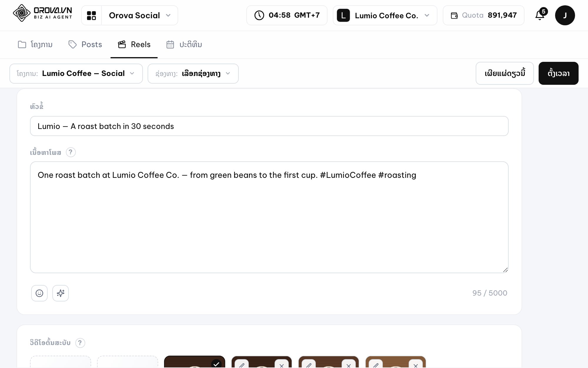Grab the content textarea resize handle
Screen dimensions: 588x368
click(505, 270)
